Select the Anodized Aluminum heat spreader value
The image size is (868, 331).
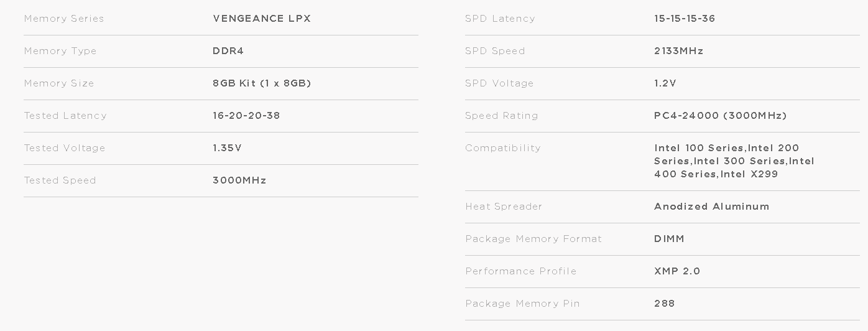click(x=712, y=207)
